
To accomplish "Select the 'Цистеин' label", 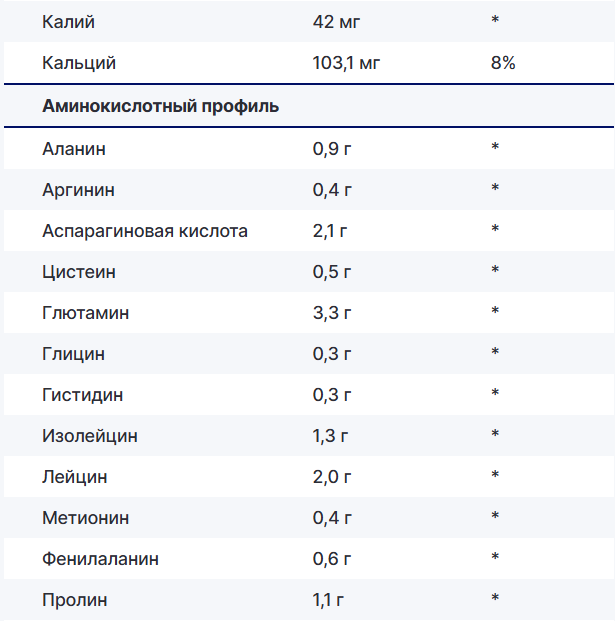I will click(x=79, y=272).
